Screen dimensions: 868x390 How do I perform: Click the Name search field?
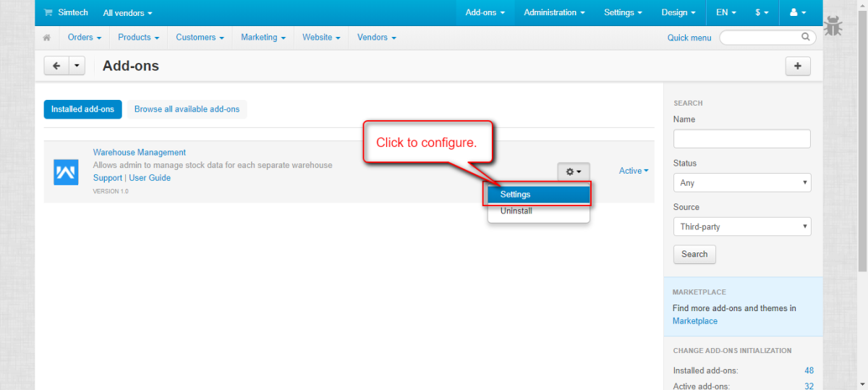pos(742,138)
